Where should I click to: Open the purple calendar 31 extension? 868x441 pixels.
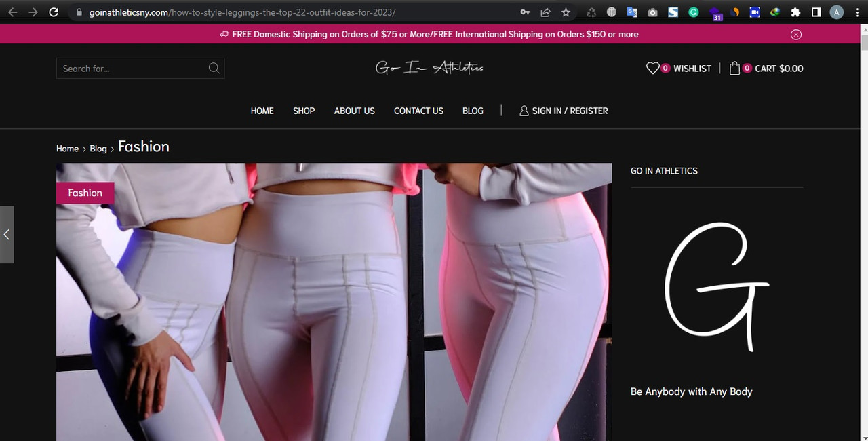tap(715, 14)
